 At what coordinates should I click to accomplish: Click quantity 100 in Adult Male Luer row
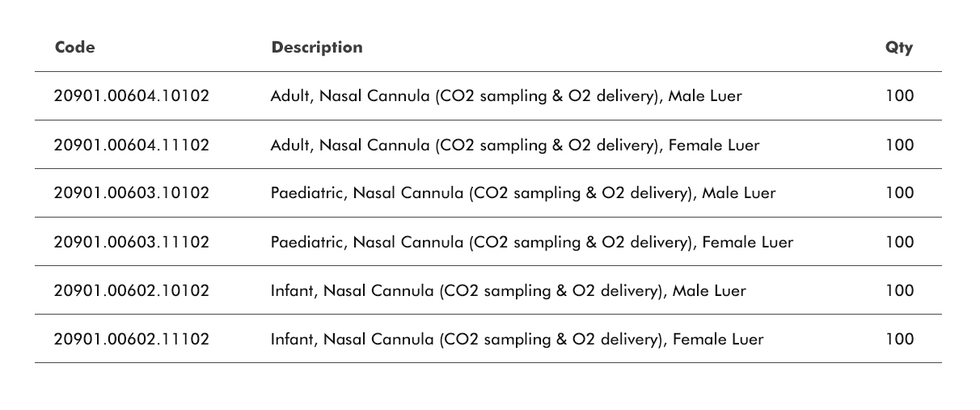click(899, 96)
